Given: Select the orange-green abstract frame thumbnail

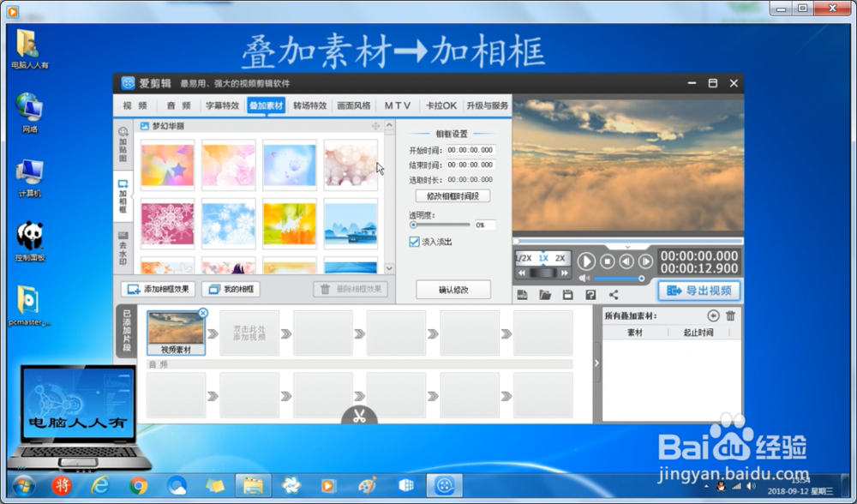Looking at the screenshot, I should 289,224.
